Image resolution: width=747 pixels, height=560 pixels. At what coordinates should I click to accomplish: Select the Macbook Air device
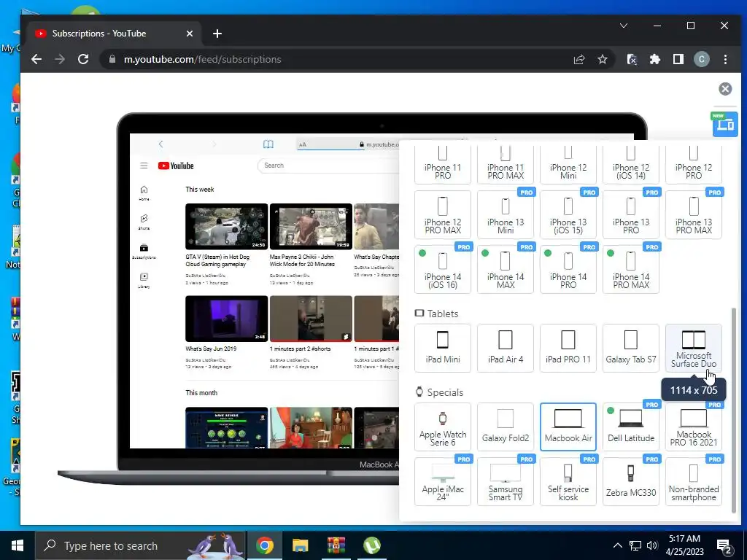568,427
